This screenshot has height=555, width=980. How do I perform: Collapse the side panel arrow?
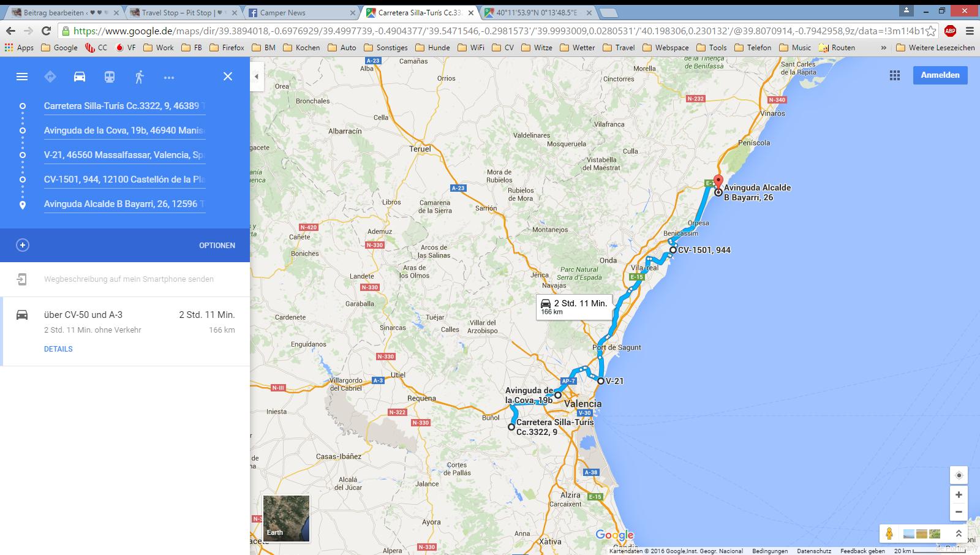257,77
